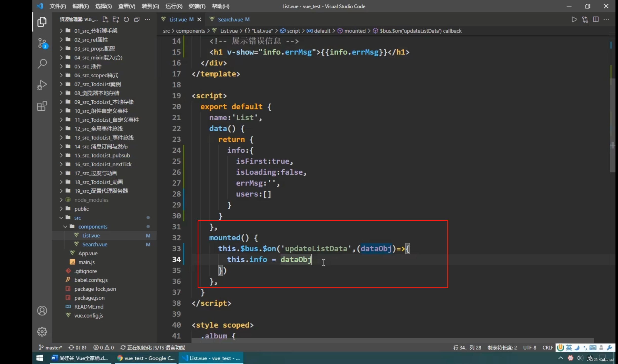Screen dimensions: 618x364
Task: Split the editor to the right
Action: click(x=596, y=19)
